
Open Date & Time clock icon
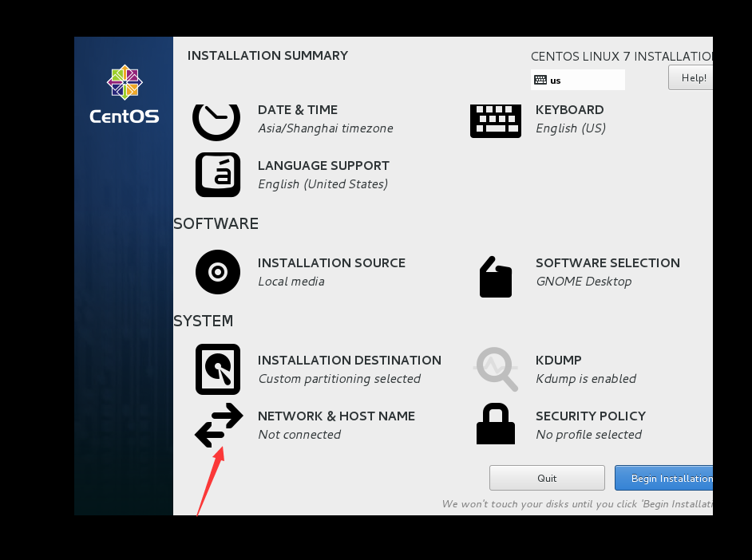[x=216, y=122]
